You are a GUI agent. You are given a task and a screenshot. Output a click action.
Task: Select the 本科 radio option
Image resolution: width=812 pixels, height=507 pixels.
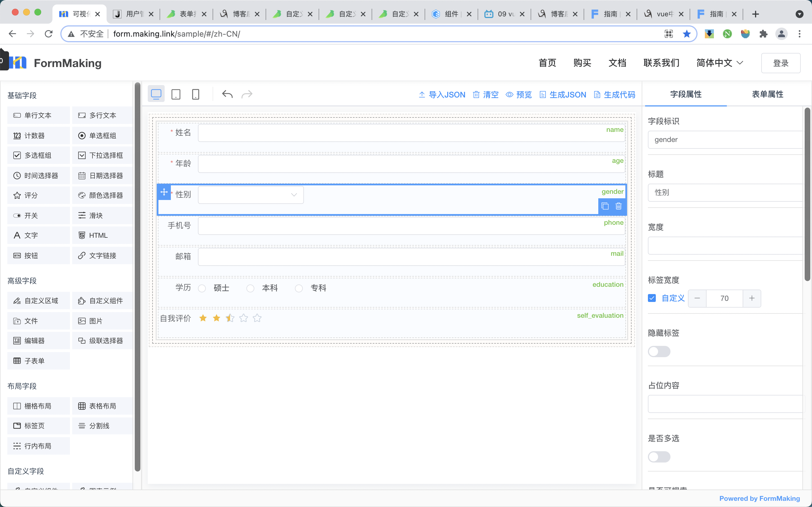click(250, 288)
